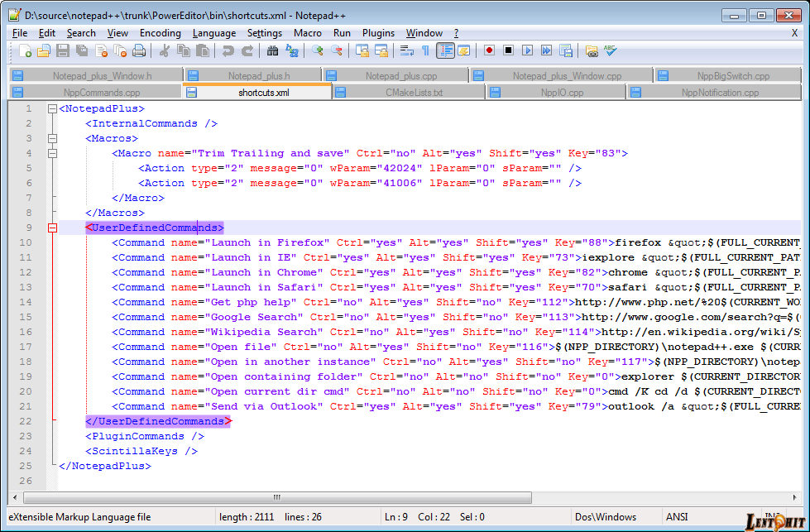Click the Stop Recording black square

click(508, 50)
